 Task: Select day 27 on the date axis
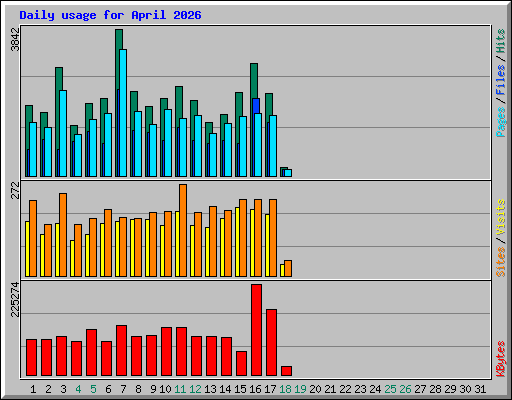(420, 389)
